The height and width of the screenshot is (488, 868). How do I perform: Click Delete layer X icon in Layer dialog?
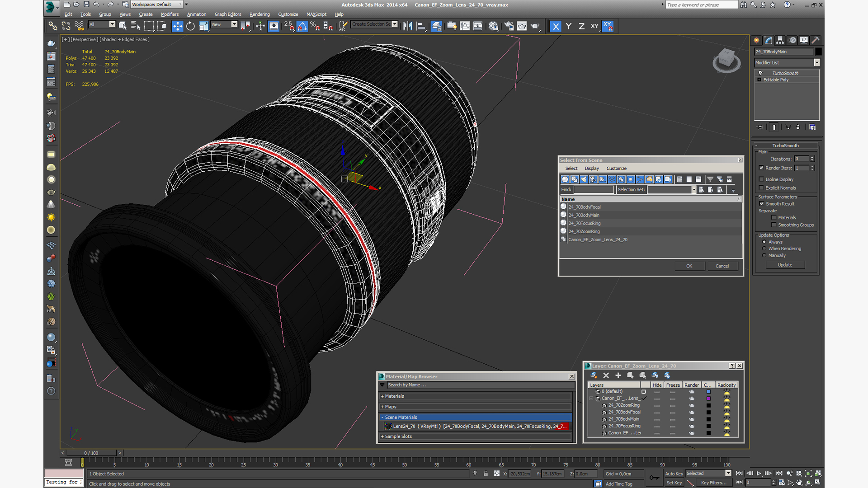tap(606, 375)
